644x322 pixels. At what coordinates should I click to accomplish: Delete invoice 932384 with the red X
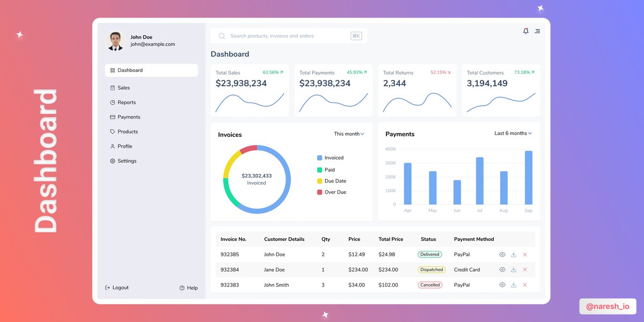(x=524, y=269)
